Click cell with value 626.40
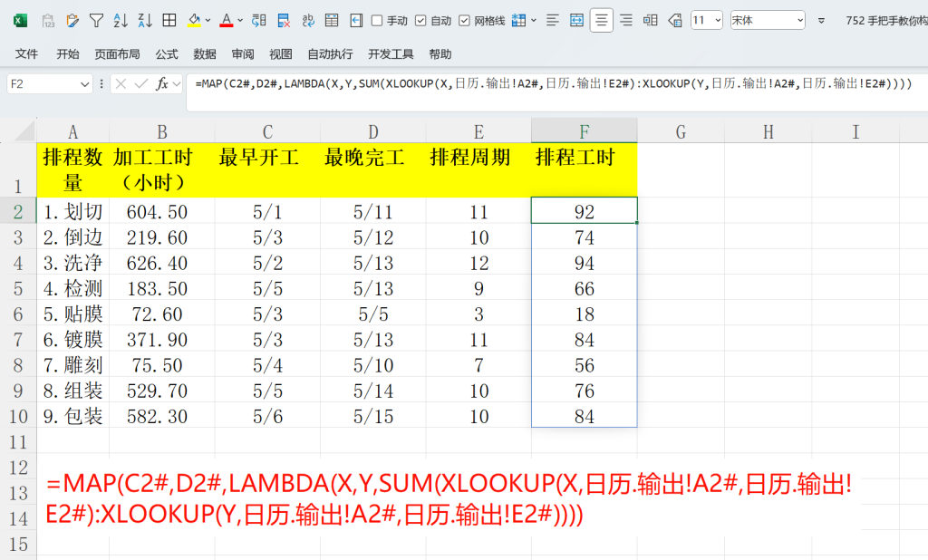 pyautogui.click(x=161, y=263)
